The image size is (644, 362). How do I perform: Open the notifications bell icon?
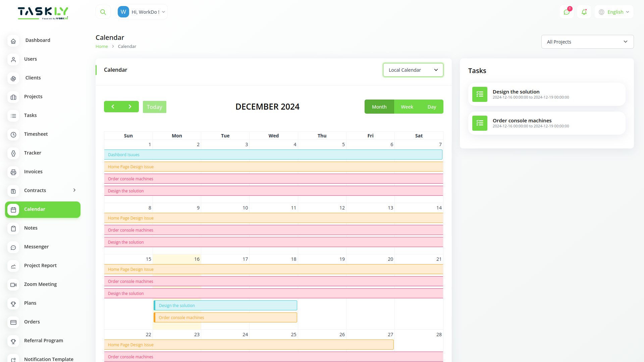[584, 12]
